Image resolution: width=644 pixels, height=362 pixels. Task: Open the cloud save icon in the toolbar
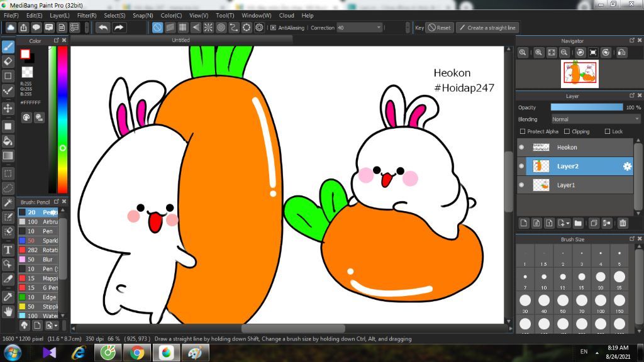[11, 28]
